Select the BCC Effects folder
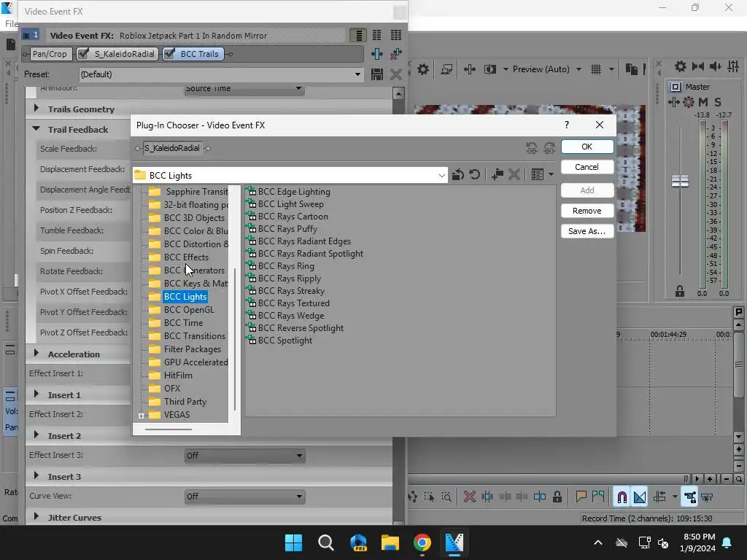 pos(186,257)
